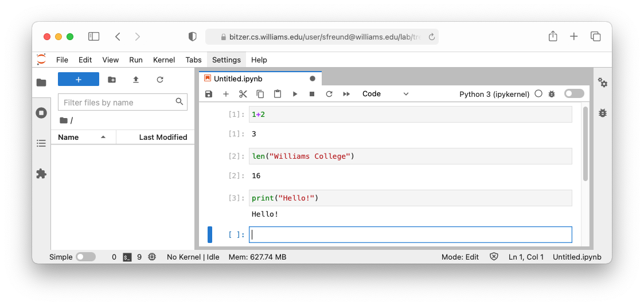The width and height of the screenshot is (644, 306).
Task: Click the Filter files by name field
Action: pyautogui.click(x=118, y=103)
